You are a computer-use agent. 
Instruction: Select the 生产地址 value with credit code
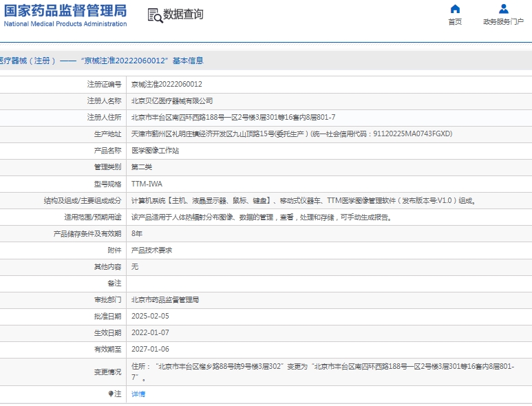(292, 133)
